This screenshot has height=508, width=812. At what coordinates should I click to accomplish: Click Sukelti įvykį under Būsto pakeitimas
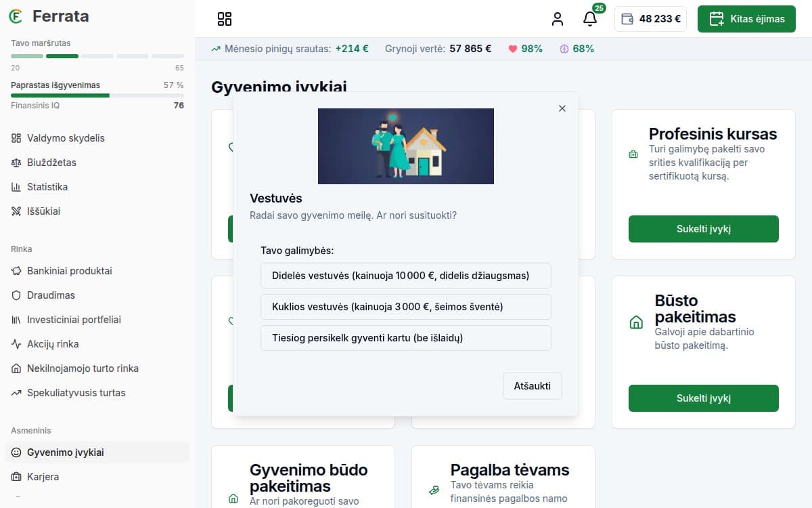704,398
